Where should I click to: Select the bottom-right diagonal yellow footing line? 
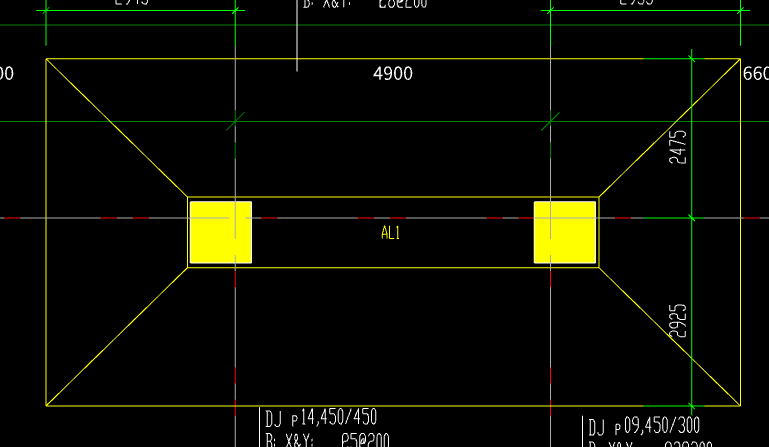tap(670, 337)
